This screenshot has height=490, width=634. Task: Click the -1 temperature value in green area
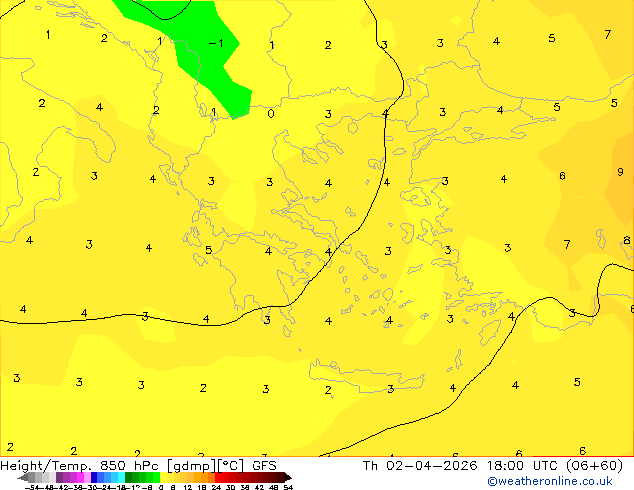pos(216,43)
